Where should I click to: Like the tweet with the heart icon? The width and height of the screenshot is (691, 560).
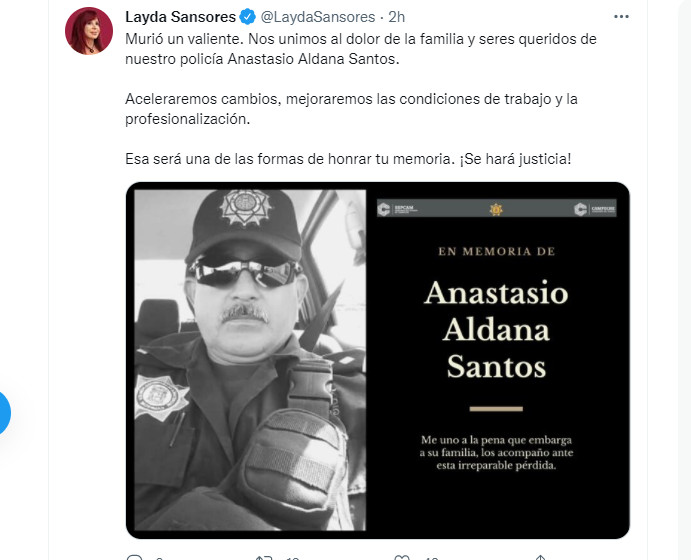point(402,557)
